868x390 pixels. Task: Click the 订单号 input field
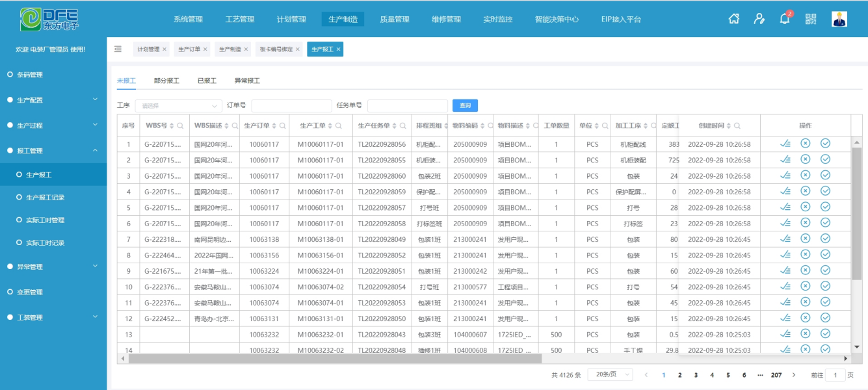pos(291,105)
